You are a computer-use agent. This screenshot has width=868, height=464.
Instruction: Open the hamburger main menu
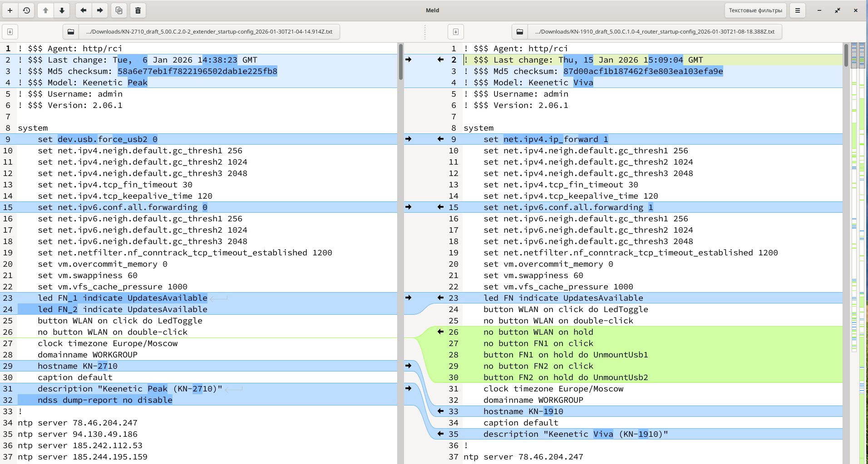click(x=797, y=10)
